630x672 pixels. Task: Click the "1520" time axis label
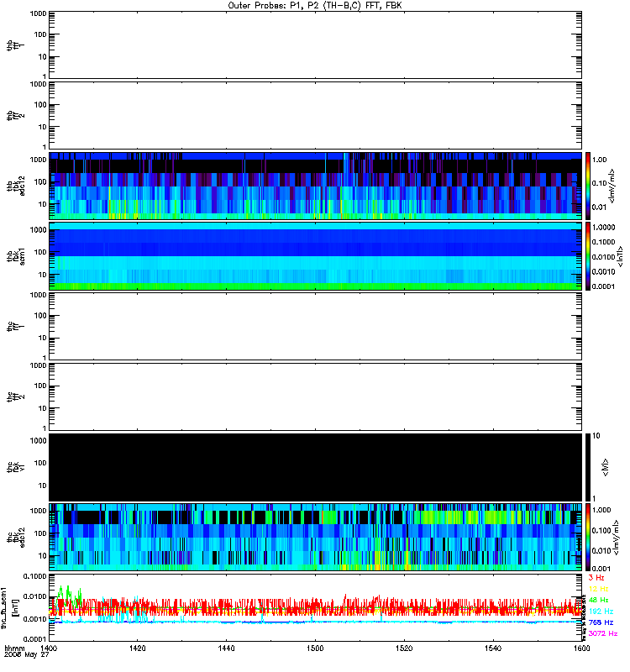pos(404,648)
